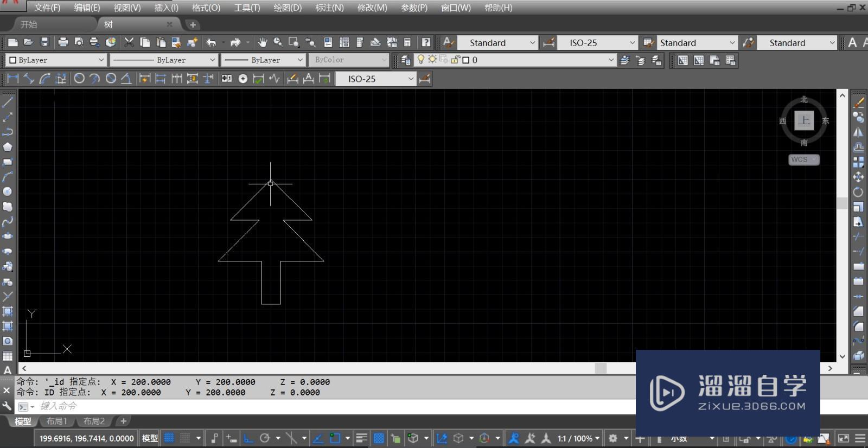868x448 pixels.
Task: Toggle the layer 0 lock icon
Action: tap(456, 60)
